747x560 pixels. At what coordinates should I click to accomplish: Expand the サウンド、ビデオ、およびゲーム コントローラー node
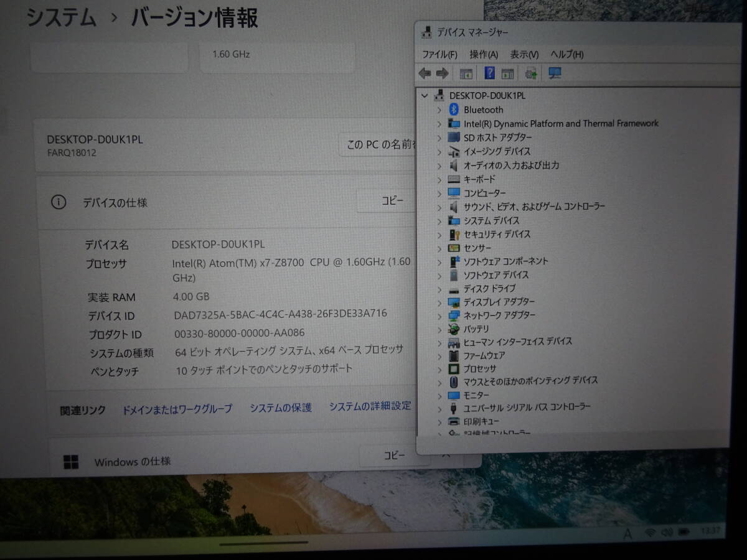coord(439,207)
